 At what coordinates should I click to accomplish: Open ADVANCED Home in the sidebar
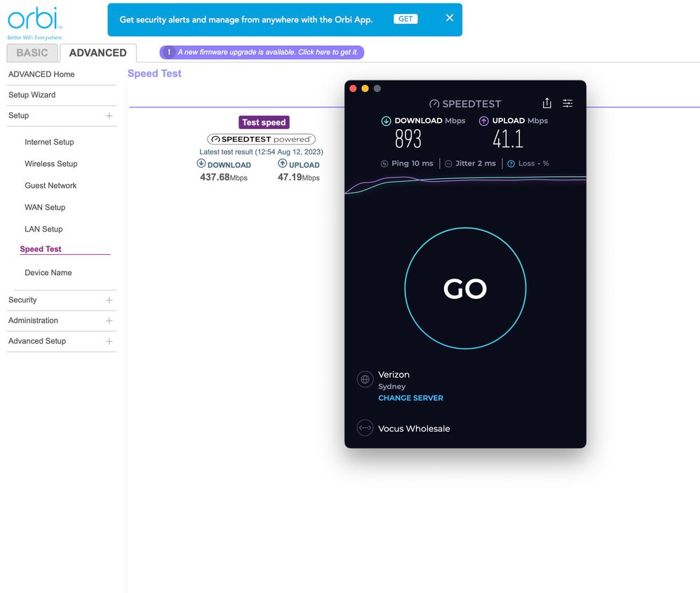(x=41, y=74)
